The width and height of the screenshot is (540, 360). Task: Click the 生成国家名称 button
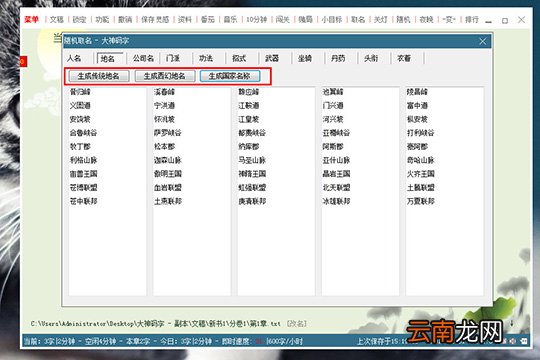[230, 76]
